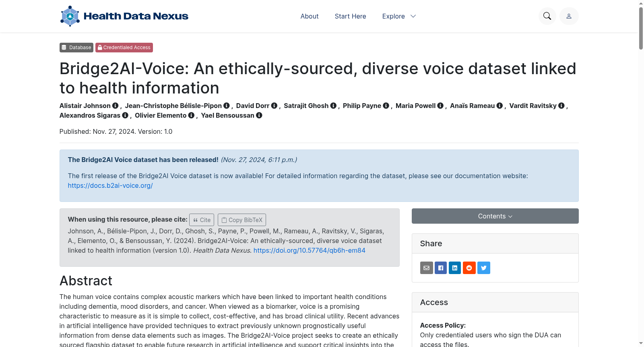Expand the Contents dropdown

pyautogui.click(x=495, y=216)
